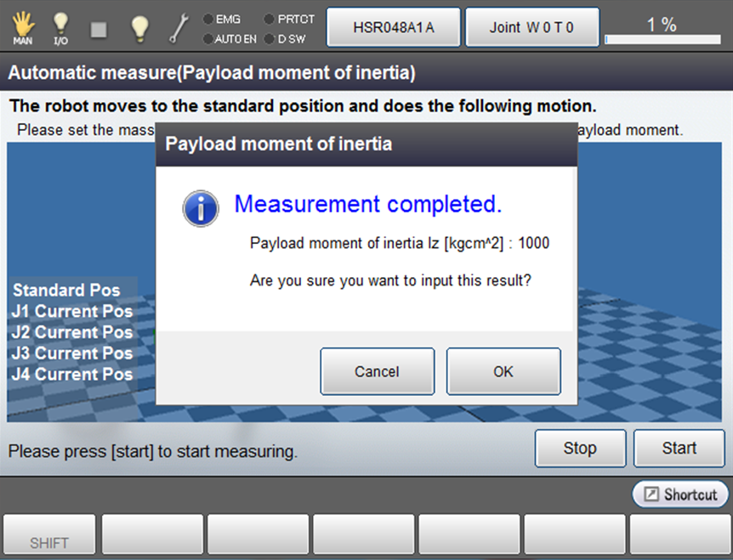This screenshot has height=560, width=733.
Task: Select the J1 Current Pos label
Action: (72, 311)
